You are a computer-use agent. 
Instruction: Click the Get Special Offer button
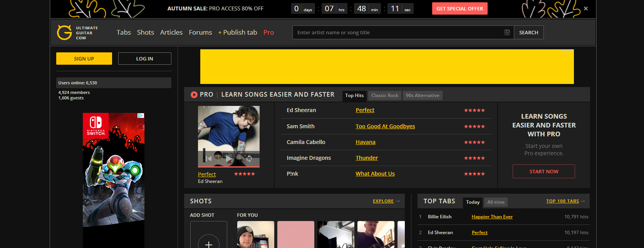[x=460, y=8]
